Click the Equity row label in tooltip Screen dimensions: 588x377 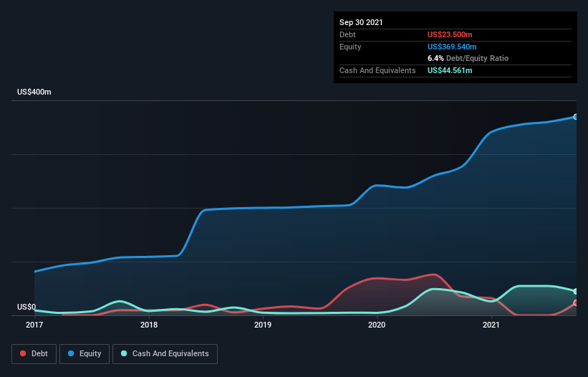coord(350,47)
